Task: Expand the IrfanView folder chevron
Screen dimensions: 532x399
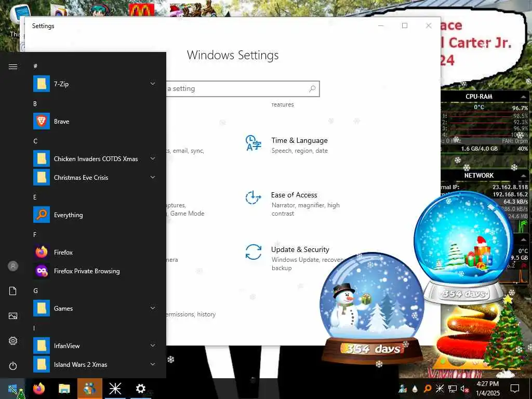Action: [x=153, y=345]
